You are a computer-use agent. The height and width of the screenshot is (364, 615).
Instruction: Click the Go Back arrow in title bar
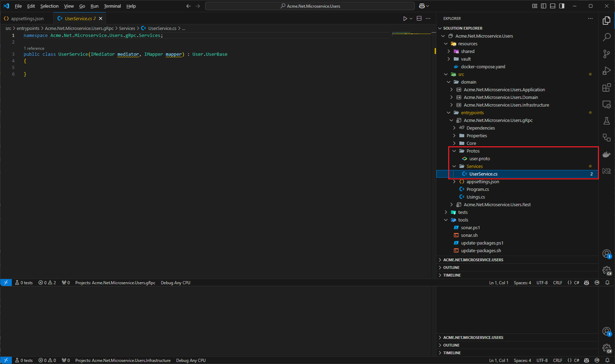click(188, 6)
